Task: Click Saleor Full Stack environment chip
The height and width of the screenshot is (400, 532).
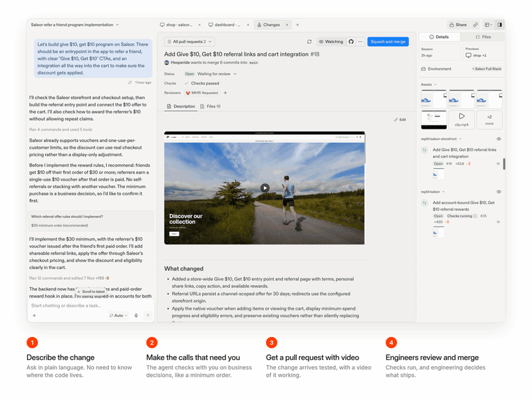Action: coord(487,69)
